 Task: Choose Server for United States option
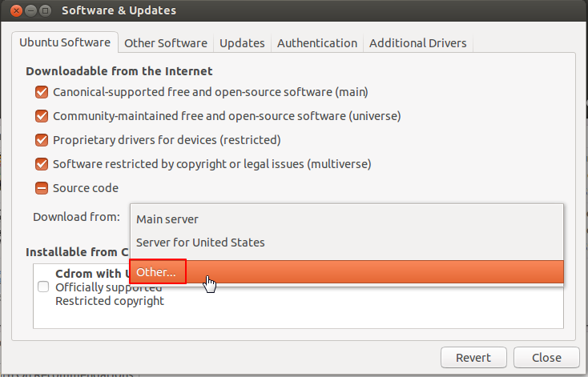[200, 243]
